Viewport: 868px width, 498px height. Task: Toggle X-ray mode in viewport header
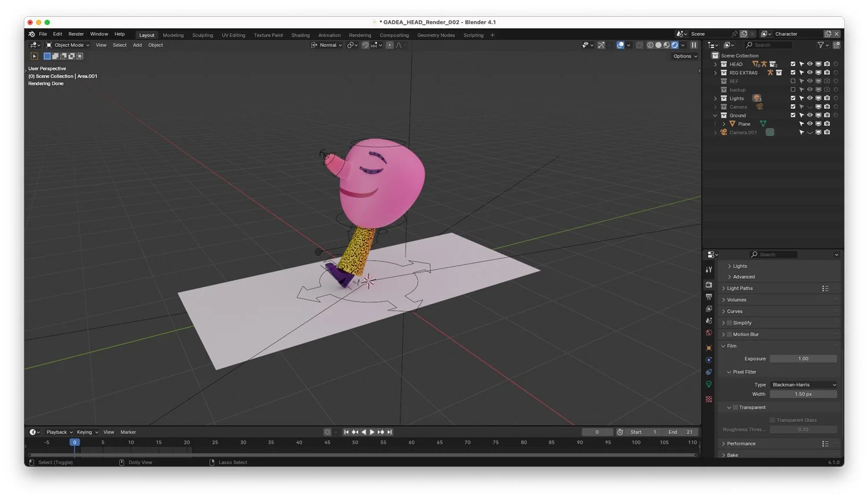[x=639, y=45]
